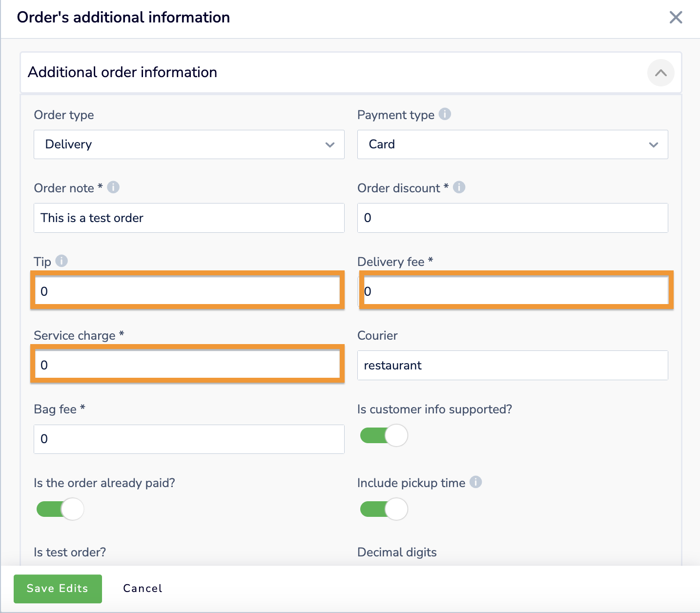
Task: Click the Service charge input field
Action: point(188,365)
